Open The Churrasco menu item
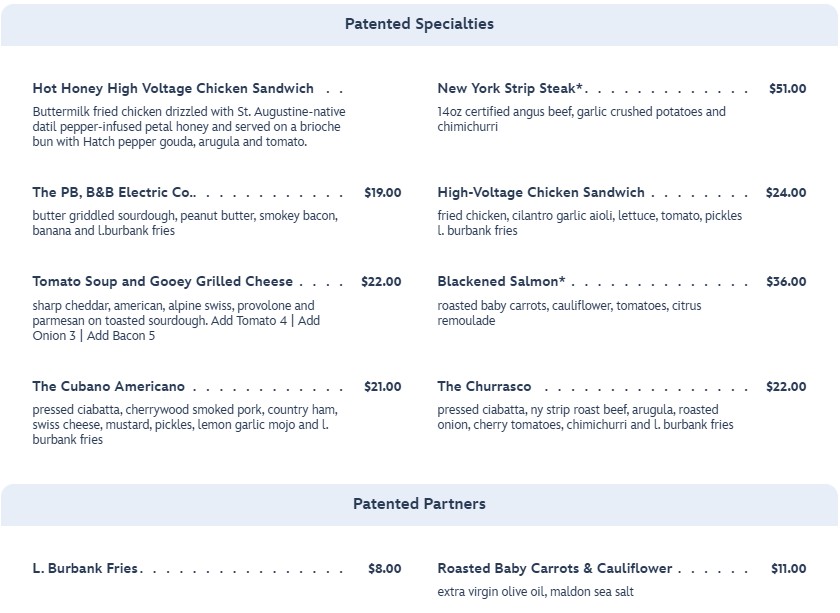Screen dimensions: 840x613 484,387
